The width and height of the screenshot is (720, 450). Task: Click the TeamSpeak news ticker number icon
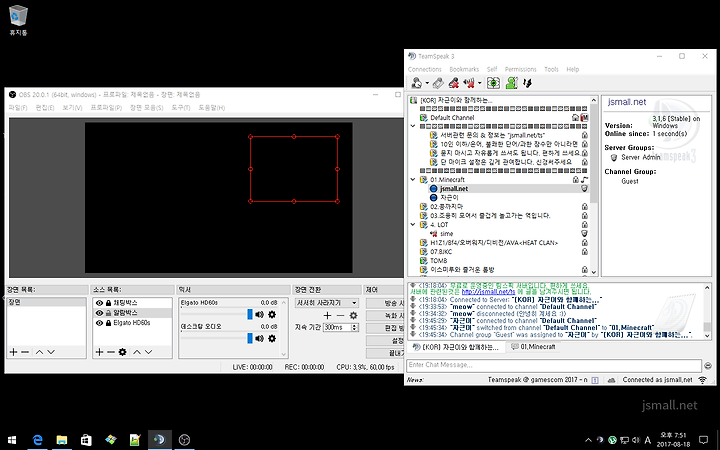point(595,380)
